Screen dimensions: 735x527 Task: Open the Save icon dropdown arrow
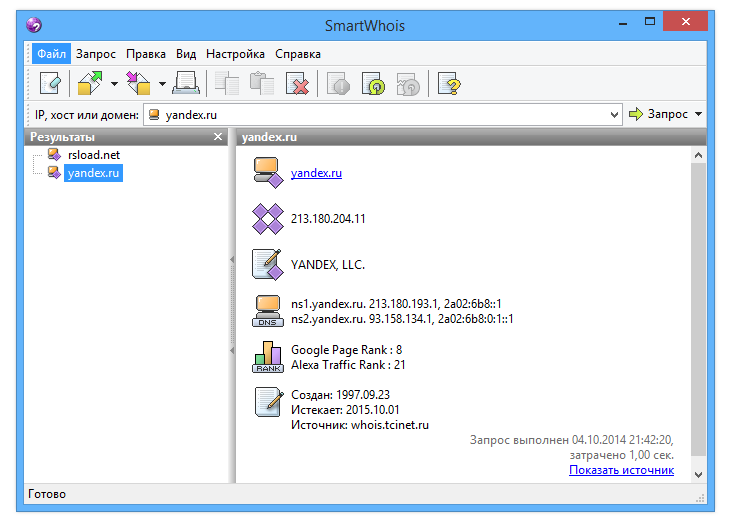[x=114, y=84]
